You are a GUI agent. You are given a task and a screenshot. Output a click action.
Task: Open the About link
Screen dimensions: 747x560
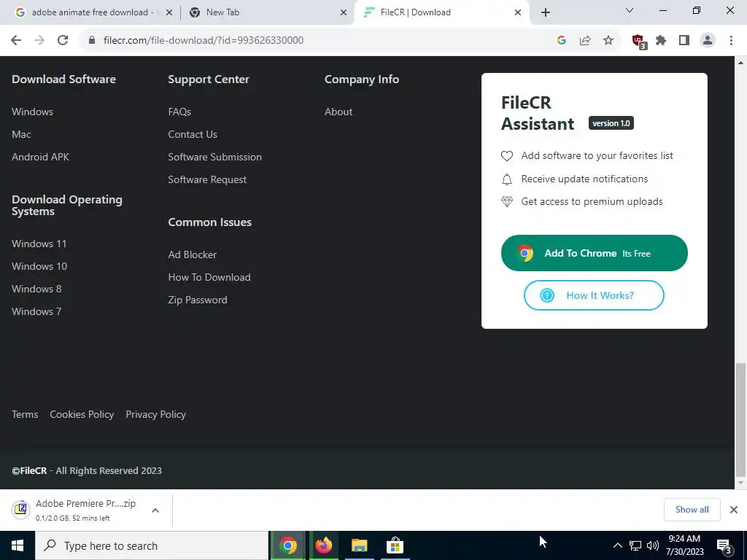(x=338, y=112)
